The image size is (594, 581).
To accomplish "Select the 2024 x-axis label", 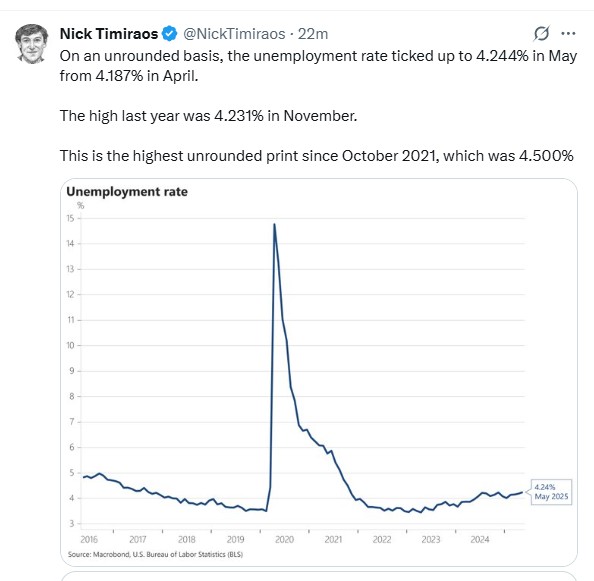I will point(480,539).
